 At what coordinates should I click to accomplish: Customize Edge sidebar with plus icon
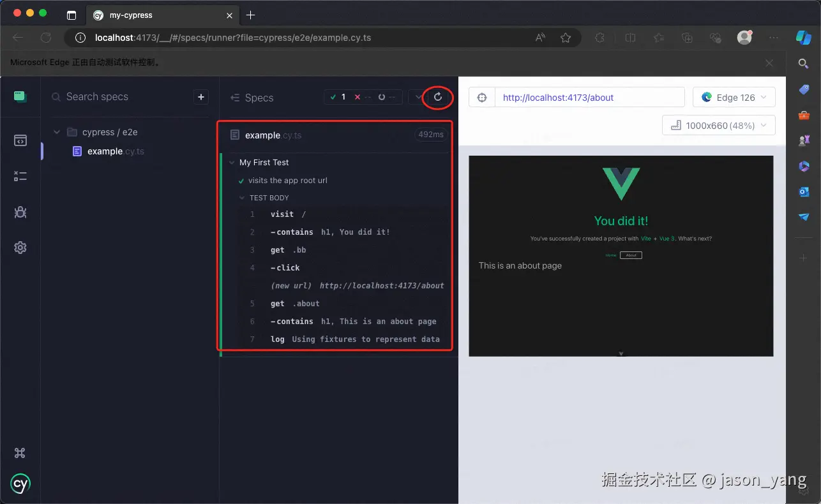pos(804,258)
